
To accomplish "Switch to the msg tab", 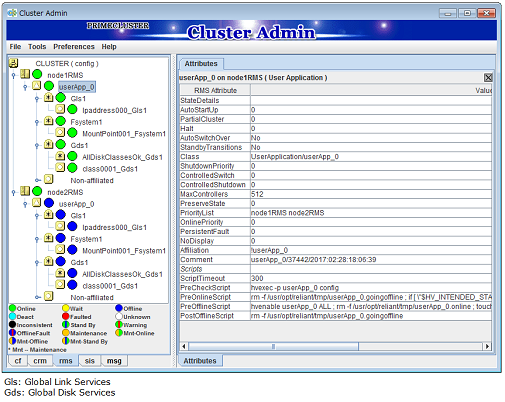I will click(x=114, y=361).
